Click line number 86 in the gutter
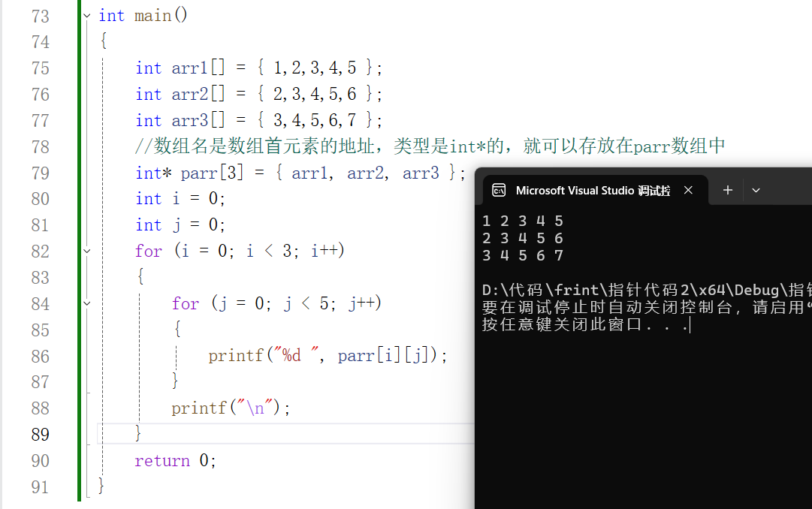 tap(41, 357)
